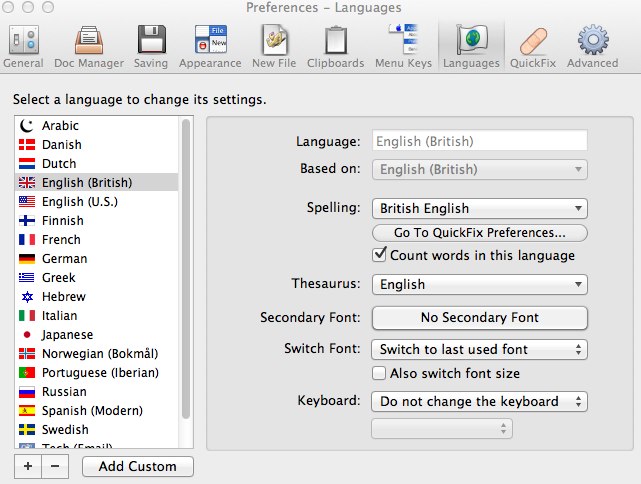Select Norwegian (Bokmål) in the list

pos(97,354)
